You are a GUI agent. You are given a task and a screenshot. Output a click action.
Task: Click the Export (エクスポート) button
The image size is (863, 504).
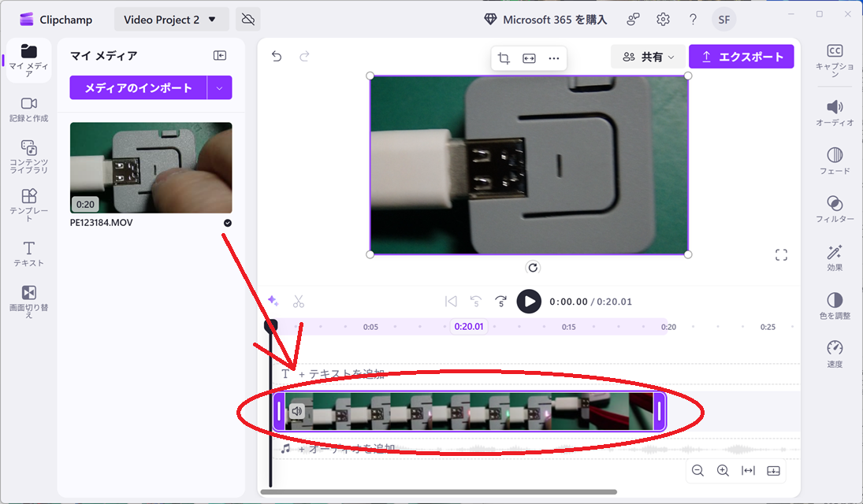click(741, 57)
